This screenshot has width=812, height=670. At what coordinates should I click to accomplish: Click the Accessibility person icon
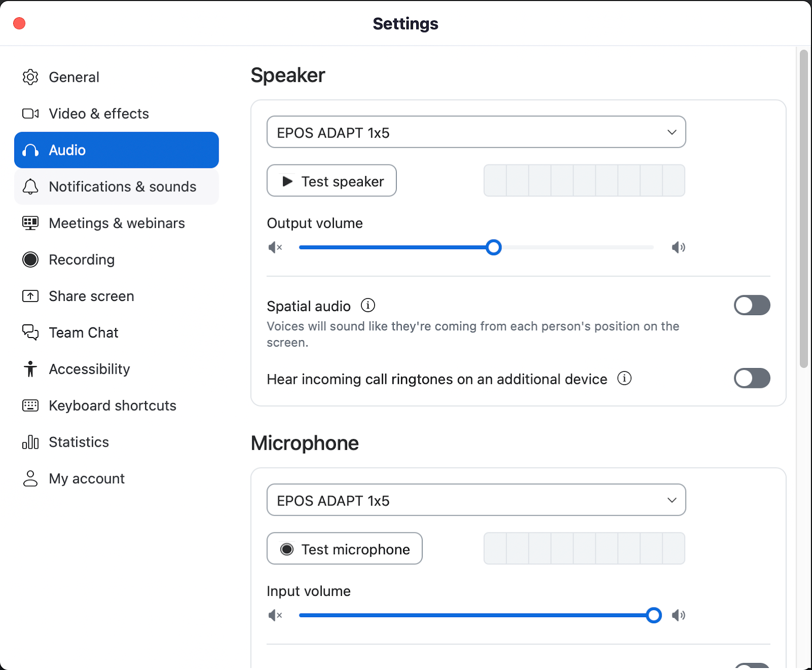click(30, 369)
